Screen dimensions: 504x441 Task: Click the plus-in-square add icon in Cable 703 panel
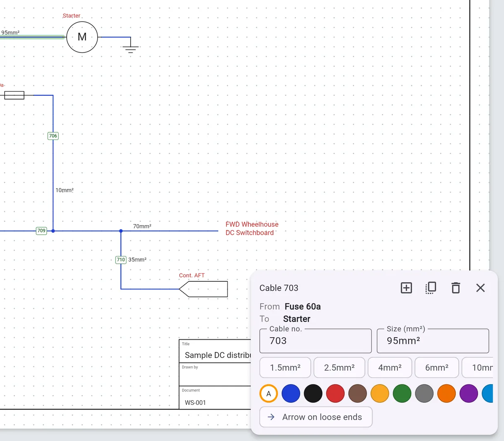tap(406, 288)
